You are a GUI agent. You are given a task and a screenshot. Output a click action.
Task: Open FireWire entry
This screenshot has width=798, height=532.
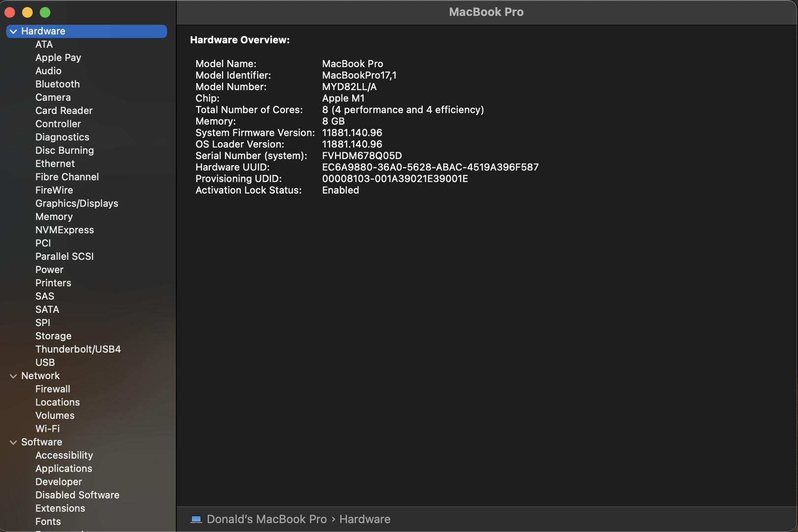pos(54,191)
